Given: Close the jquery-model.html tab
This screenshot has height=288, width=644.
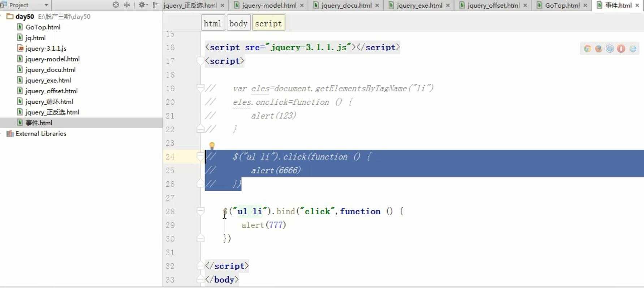Looking at the screenshot, I should (302, 5).
